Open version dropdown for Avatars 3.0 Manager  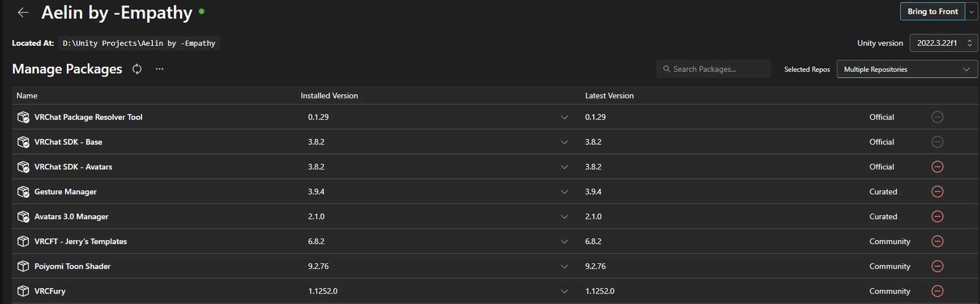pos(564,217)
